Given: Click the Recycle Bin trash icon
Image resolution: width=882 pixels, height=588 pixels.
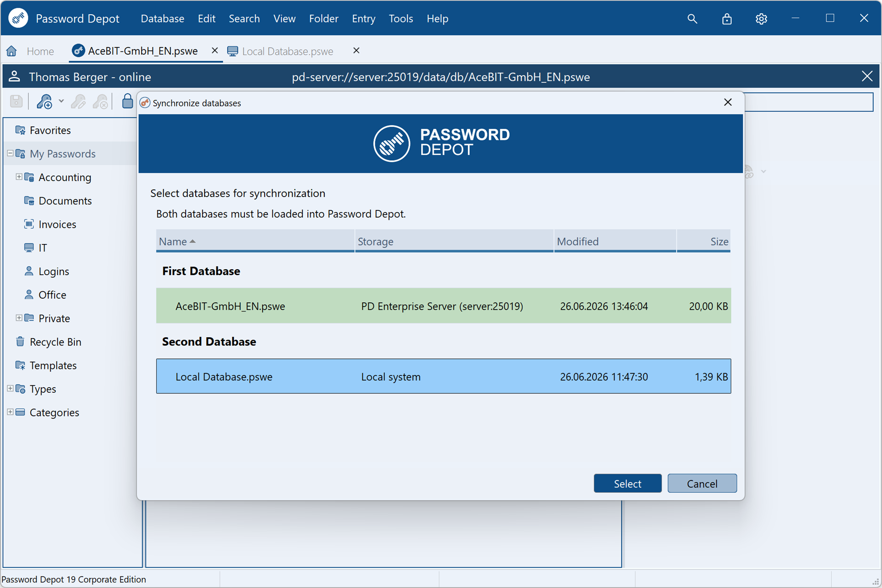Looking at the screenshot, I should (20, 341).
